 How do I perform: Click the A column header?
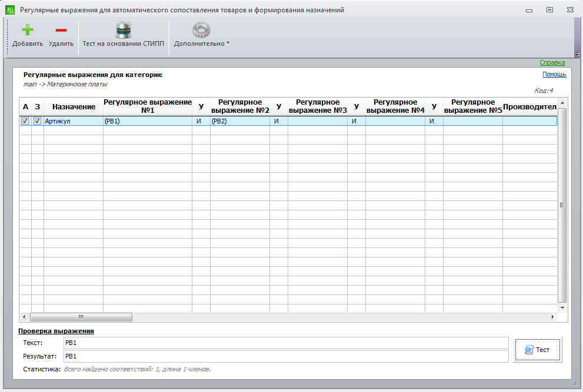(x=25, y=106)
